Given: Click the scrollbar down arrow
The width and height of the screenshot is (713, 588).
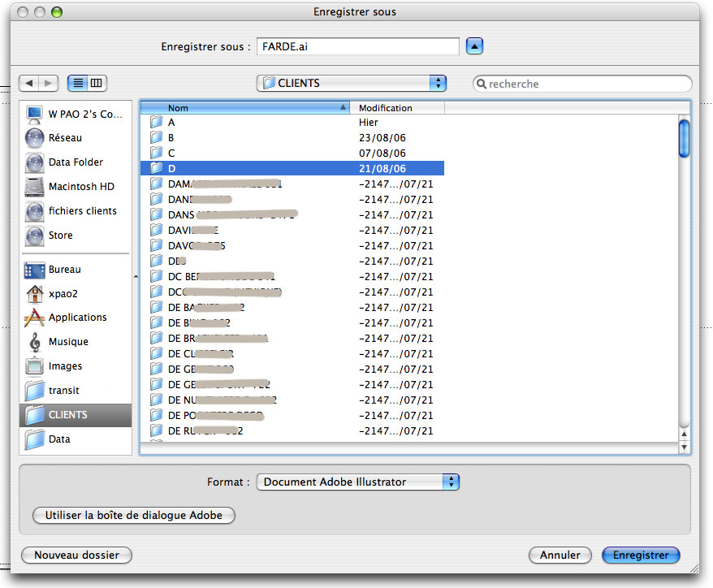Looking at the screenshot, I should [x=684, y=447].
